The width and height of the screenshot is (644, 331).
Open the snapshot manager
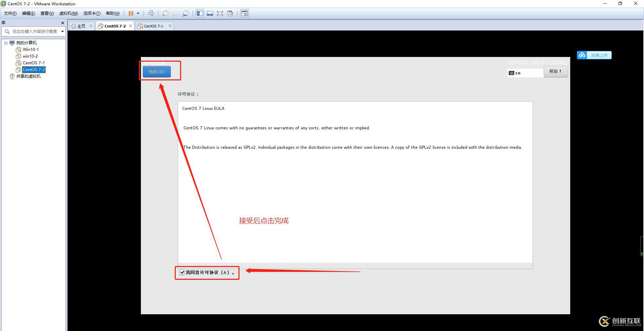point(185,13)
